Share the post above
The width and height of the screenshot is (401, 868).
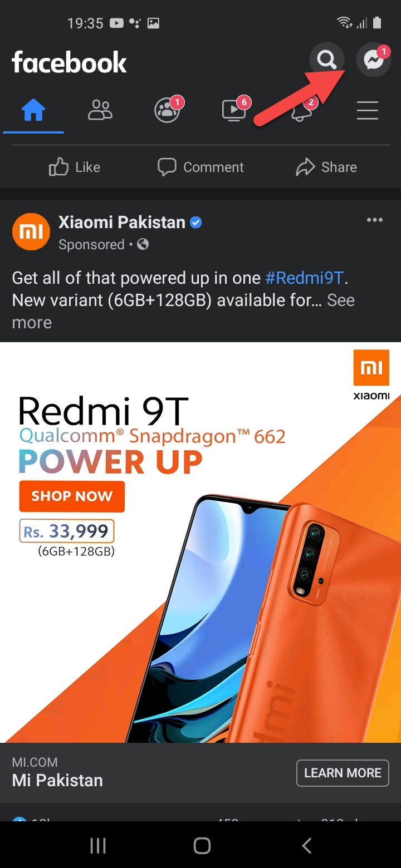tap(326, 167)
